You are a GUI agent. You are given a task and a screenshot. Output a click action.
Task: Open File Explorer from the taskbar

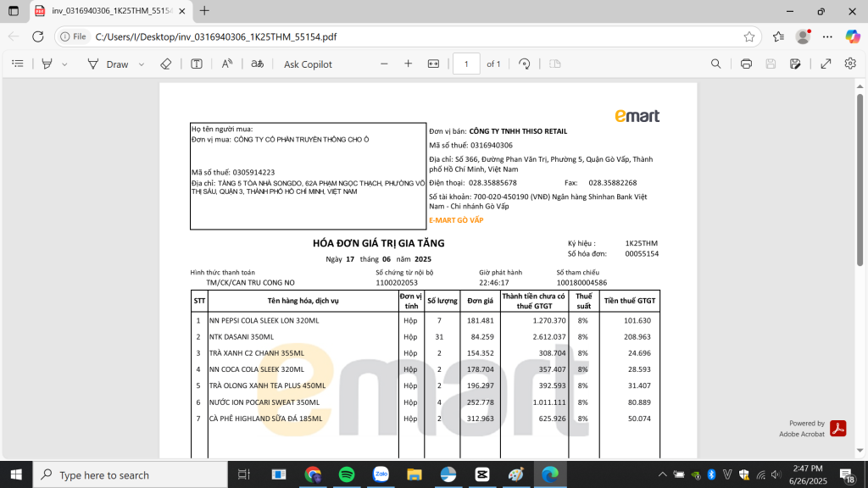tap(414, 474)
